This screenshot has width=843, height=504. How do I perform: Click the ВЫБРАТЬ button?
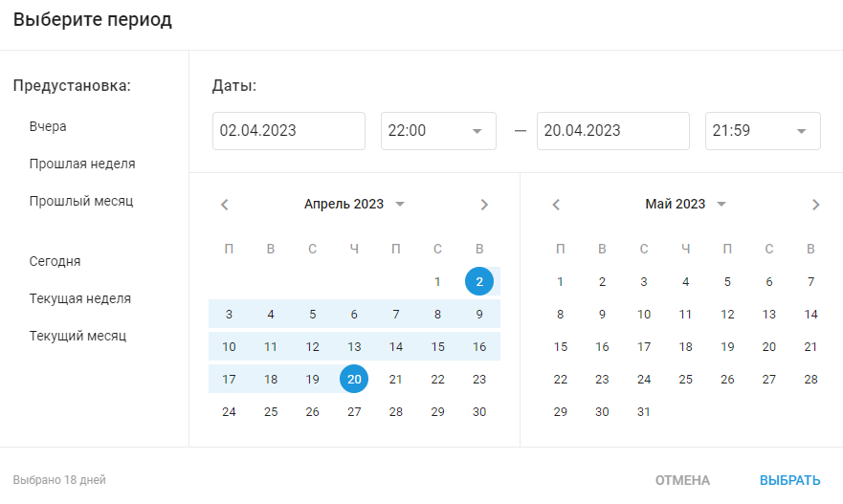(789, 480)
